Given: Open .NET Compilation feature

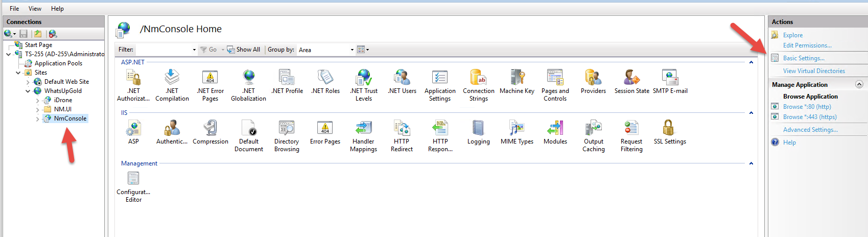Looking at the screenshot, I should tap(172, 85).
